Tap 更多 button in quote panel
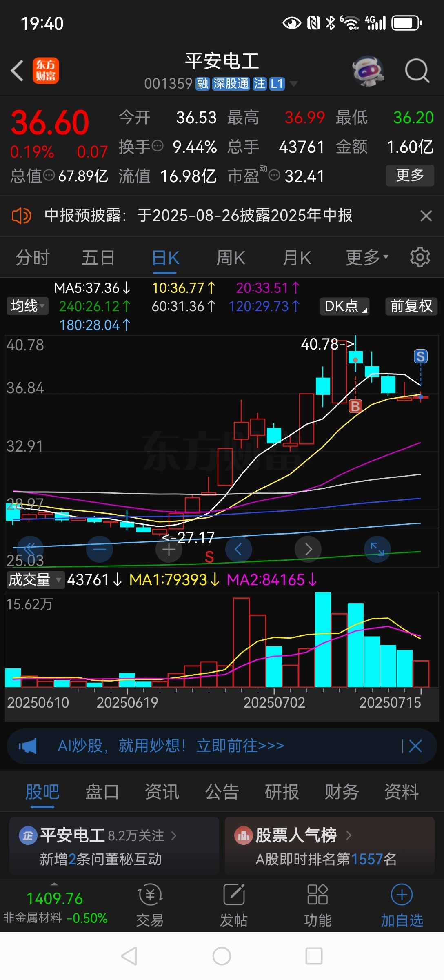Viewport: 444px width, 980px height. click(410, 176)
